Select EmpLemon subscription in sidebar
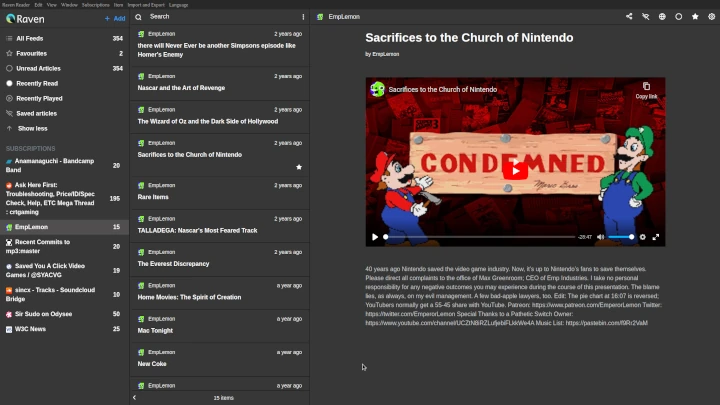The image size is (720, 405). 64,227
